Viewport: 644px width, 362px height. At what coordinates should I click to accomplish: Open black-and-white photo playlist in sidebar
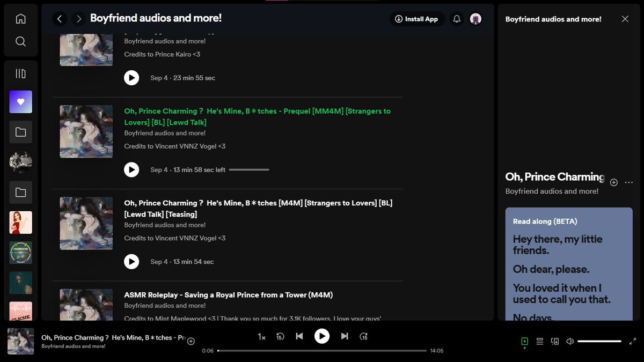click(x=20, y=162)
